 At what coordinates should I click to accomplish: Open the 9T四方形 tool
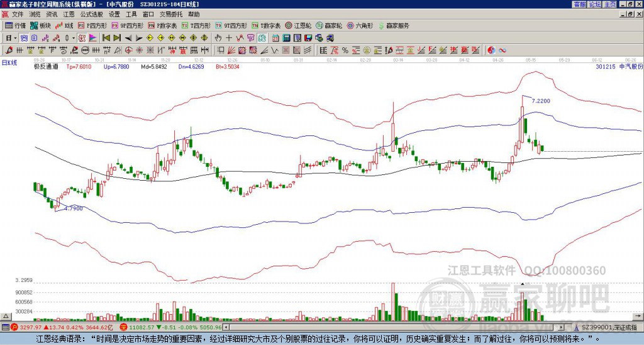(231, 25)
